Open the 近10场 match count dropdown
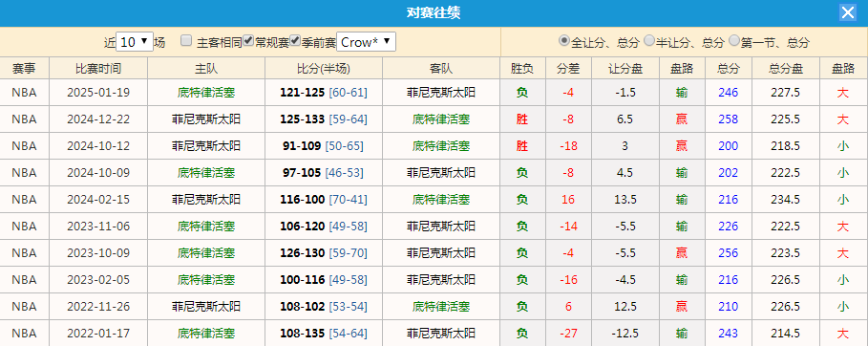The height and width of the screenshot is (346, 868). coord(135,42)
